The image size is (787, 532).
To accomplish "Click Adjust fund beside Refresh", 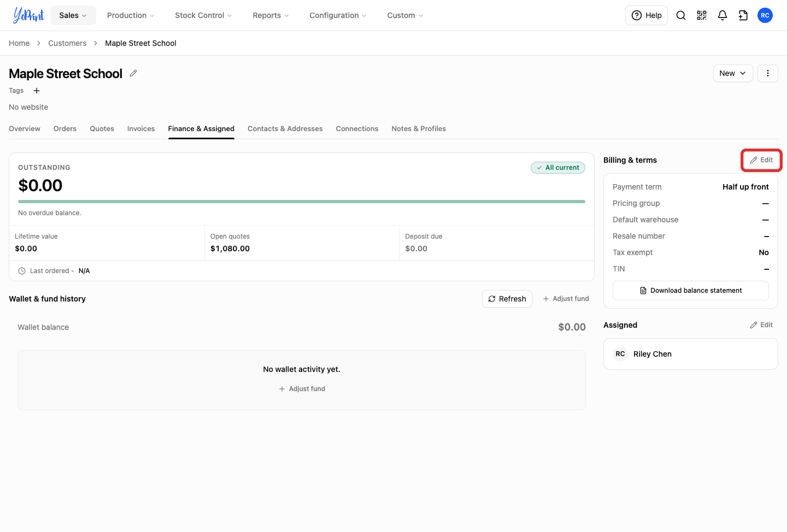I will point(566,299).
